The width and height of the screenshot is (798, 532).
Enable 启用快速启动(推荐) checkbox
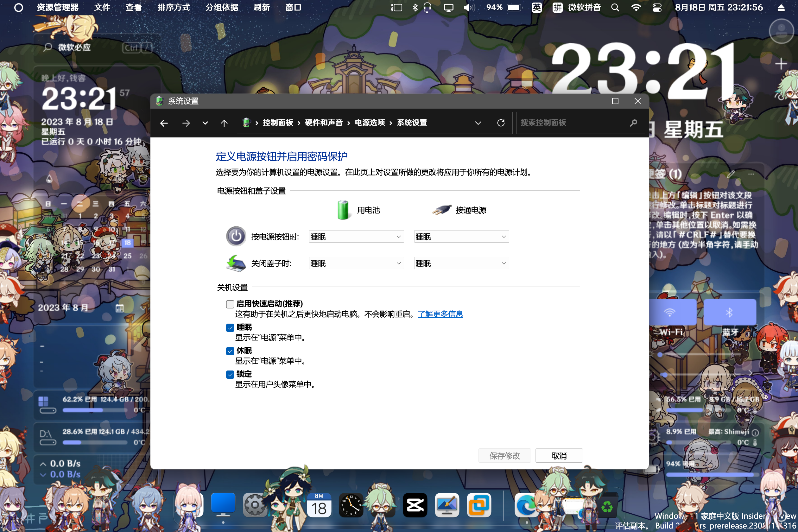click(230, 304)
